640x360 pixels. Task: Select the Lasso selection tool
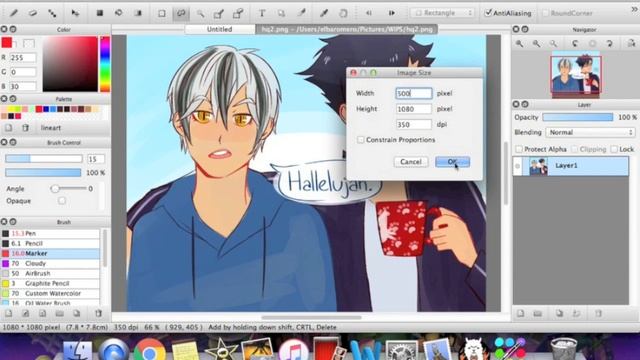click(181, 13)
